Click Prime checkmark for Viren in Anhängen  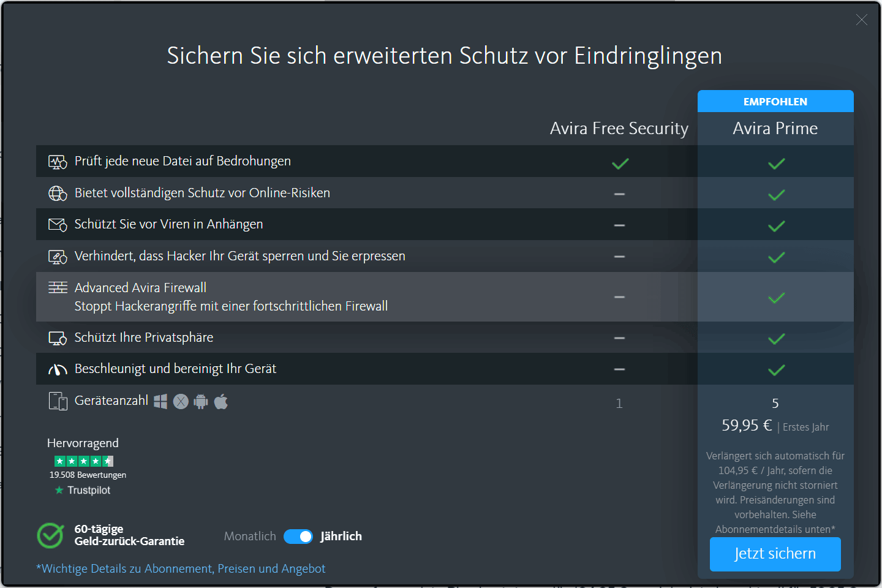tap(776, 226)
